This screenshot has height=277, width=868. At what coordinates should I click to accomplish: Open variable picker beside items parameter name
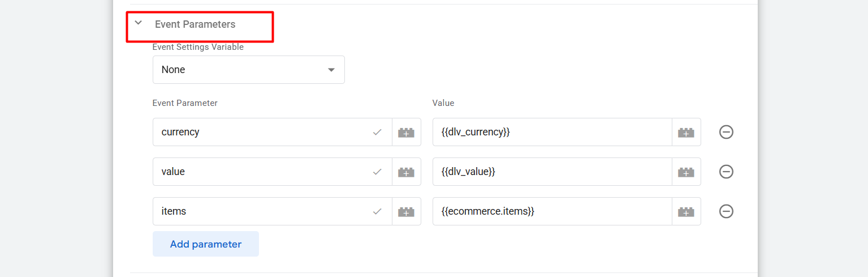click(x=406, y=211)
